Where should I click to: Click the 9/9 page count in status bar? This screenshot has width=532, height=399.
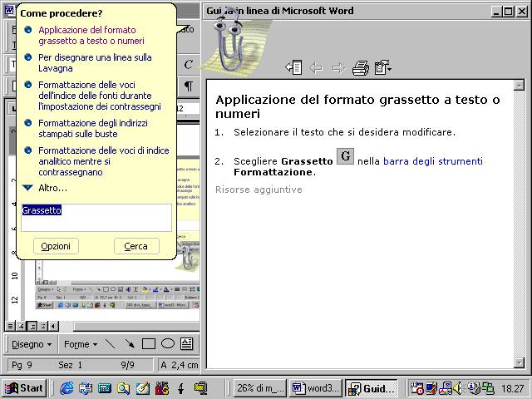coord(127,365)
